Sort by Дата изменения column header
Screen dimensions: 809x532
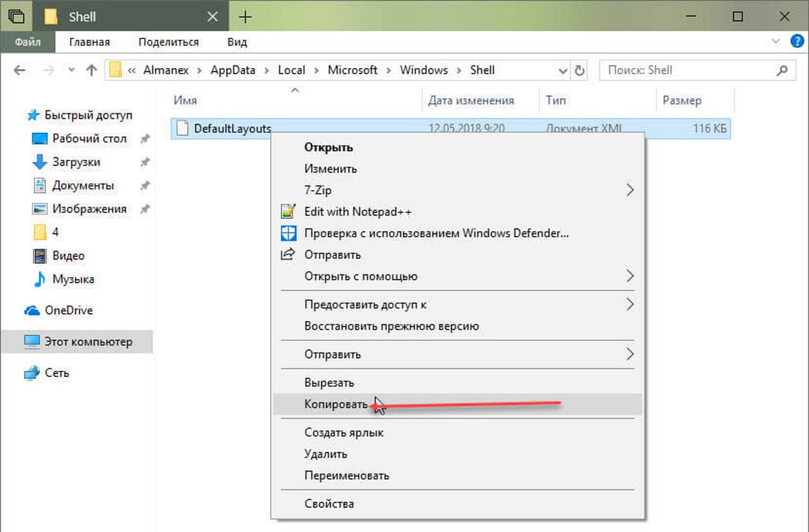[471, 100]
